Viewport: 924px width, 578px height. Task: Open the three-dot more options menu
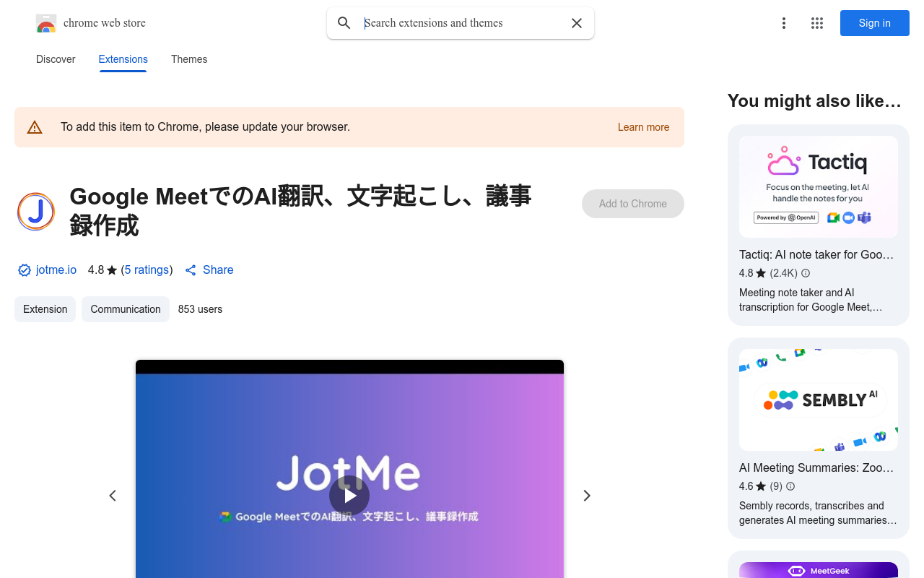click(784, 23)
